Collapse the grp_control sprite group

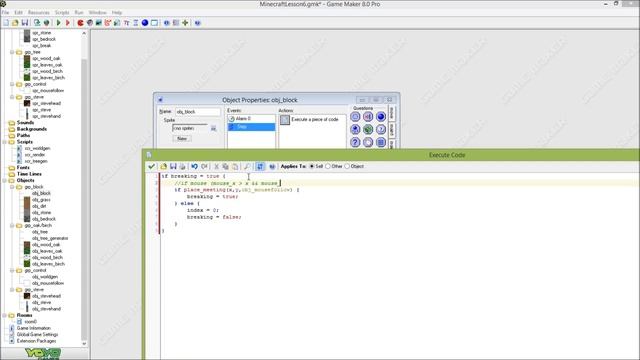(12, 84)
